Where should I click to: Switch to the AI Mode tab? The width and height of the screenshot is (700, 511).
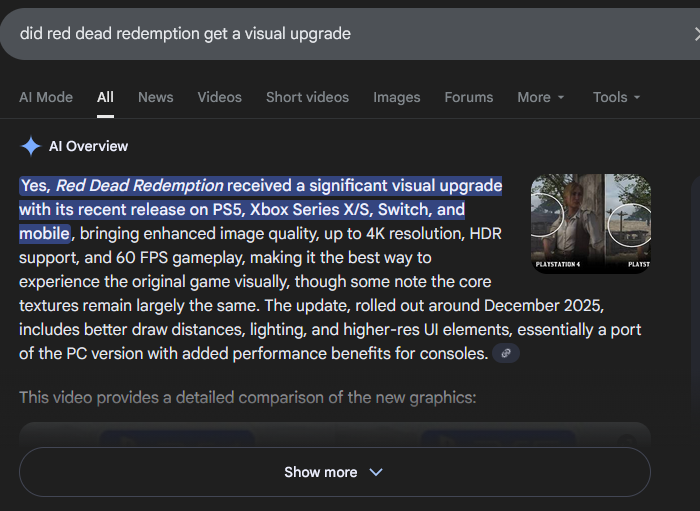[46, 97]
